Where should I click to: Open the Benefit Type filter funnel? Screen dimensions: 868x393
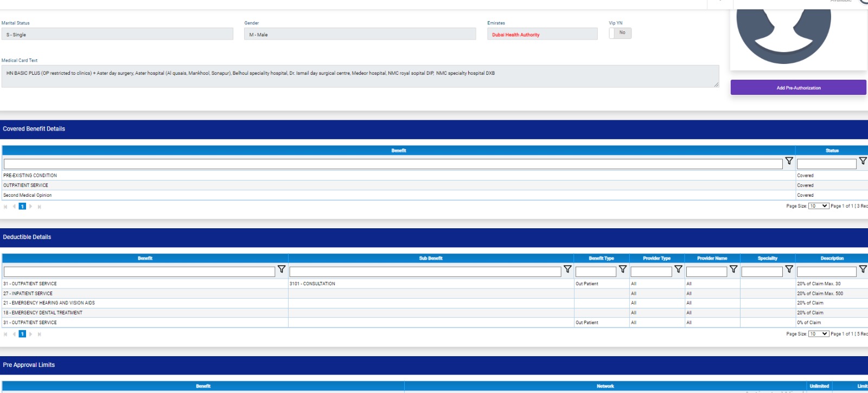click(x=623, y=269)
